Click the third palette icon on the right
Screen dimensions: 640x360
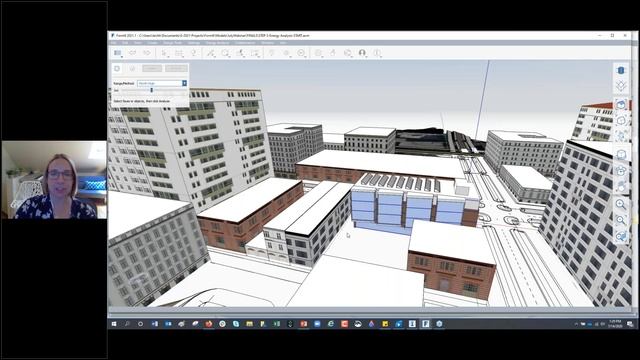point(621,104)
